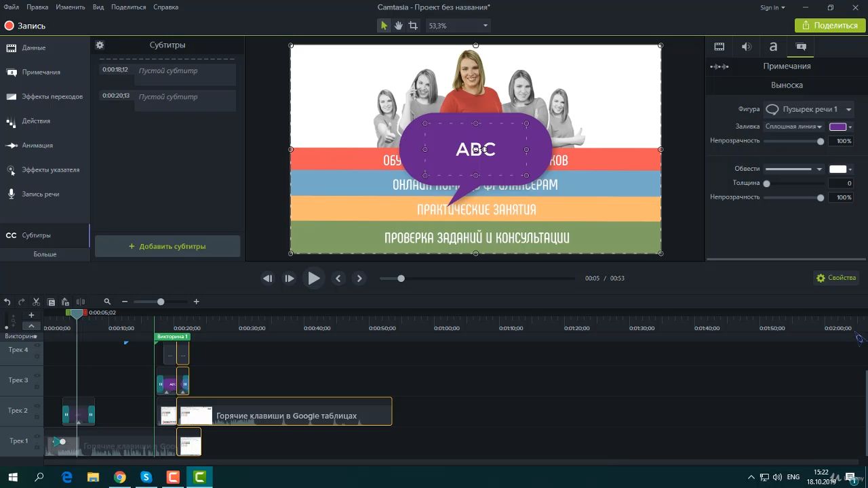This screenshot has width=868, height=488.
Task: Toggle the eye visibility icon for Трек 1
Action: [37, 437]
